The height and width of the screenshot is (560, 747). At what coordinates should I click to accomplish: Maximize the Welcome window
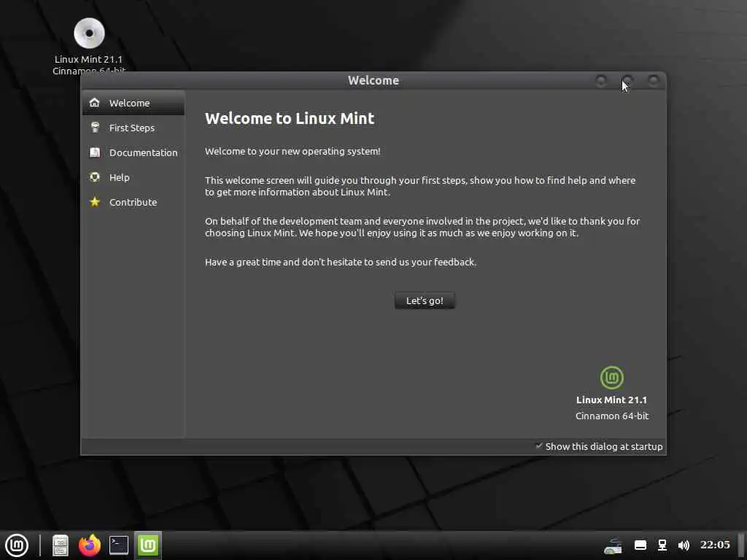627,80
